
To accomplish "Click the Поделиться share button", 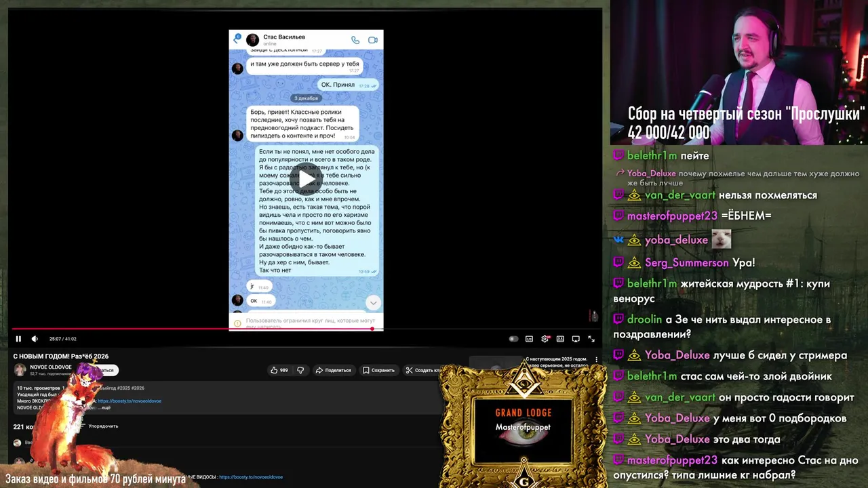I will pyautogui.click(x=333, y=370).
